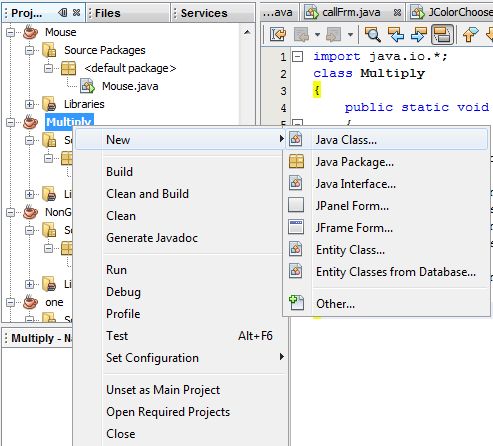
Task: Select Mouse.java in project tree
Action: 130,86
